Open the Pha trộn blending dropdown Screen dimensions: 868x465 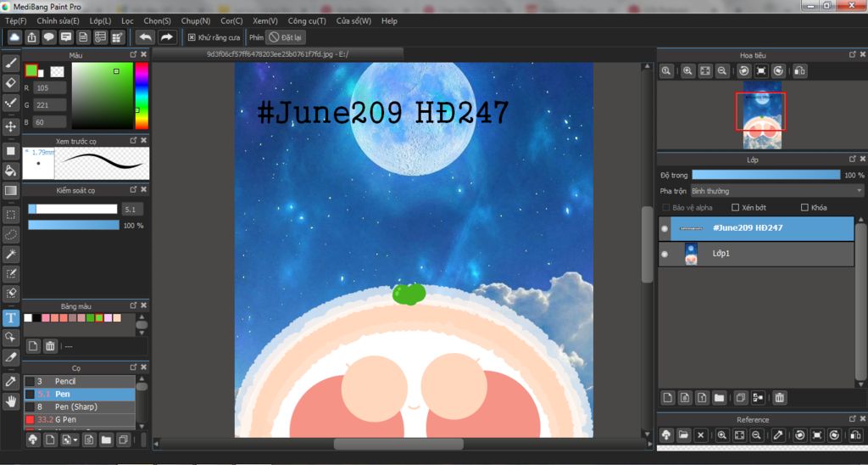776,191
